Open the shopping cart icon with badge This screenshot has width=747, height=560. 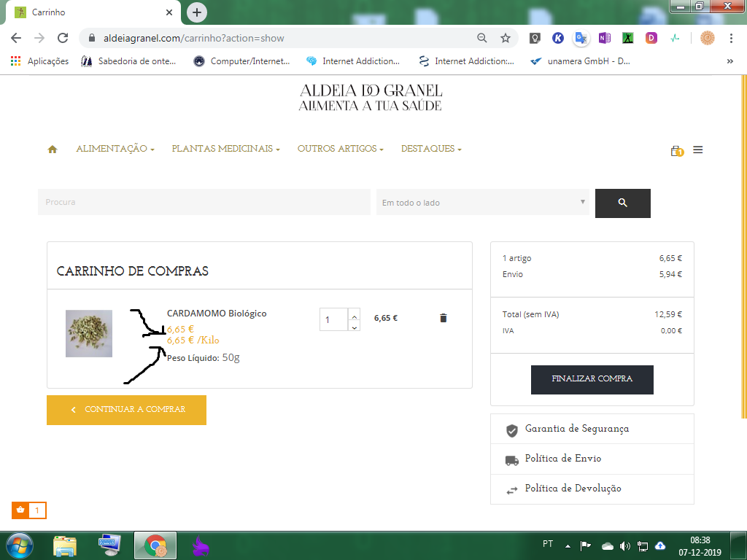pyautogui.click(x=677, y=151)
